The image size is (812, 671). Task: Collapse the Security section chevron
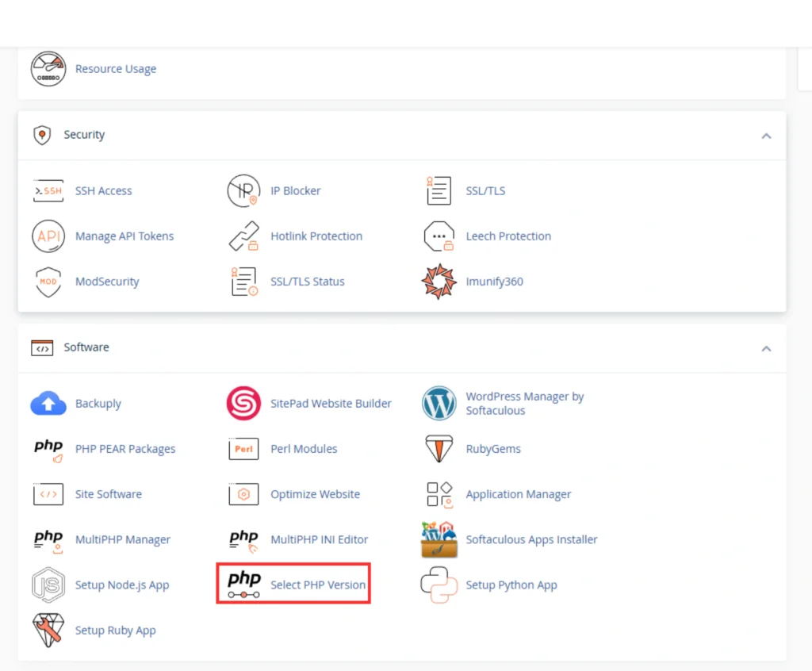(x=767, y=136)
